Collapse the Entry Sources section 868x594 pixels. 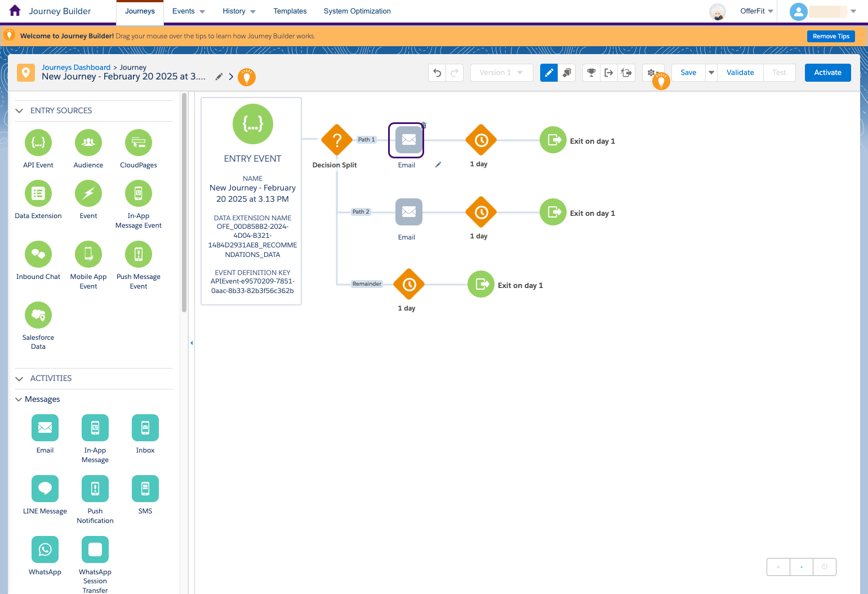point(19,111)
